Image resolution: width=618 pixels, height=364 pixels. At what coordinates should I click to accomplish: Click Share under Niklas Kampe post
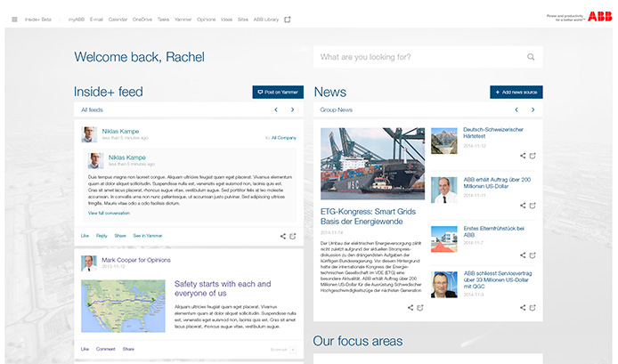120,236
